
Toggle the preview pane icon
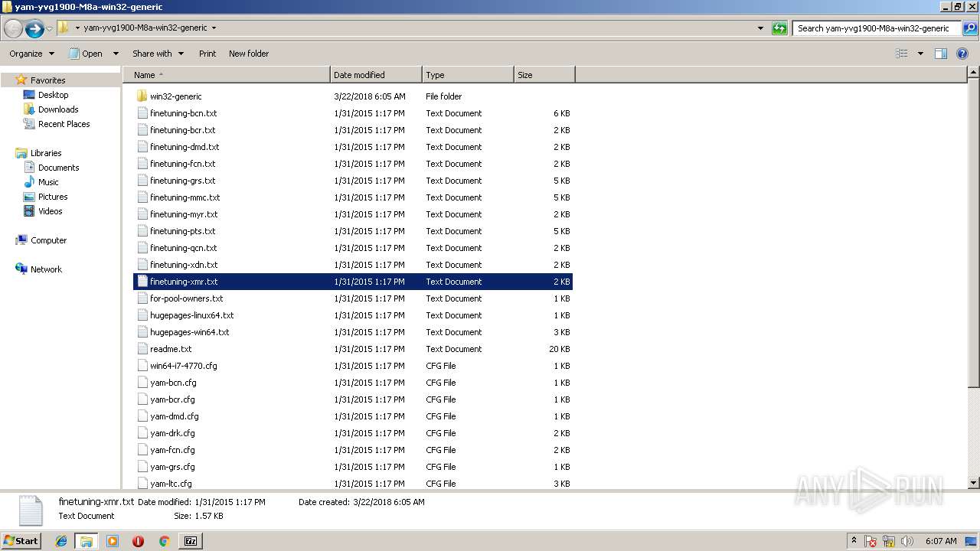tap(941, 54)
